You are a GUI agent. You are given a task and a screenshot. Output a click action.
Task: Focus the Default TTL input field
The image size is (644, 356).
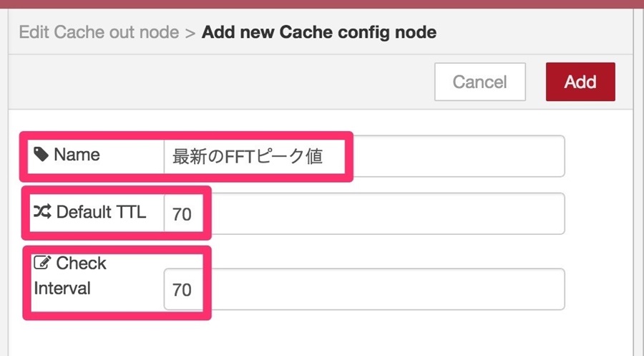[364, 213]
